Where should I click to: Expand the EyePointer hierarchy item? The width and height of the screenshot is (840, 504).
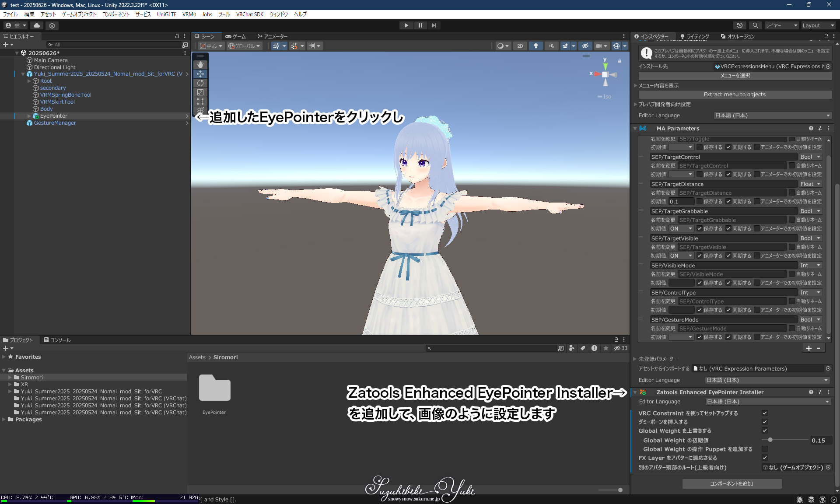29,116
